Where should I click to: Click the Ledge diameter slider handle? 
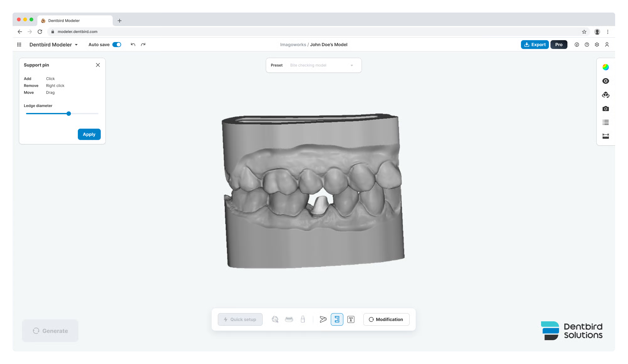(69, 114)
